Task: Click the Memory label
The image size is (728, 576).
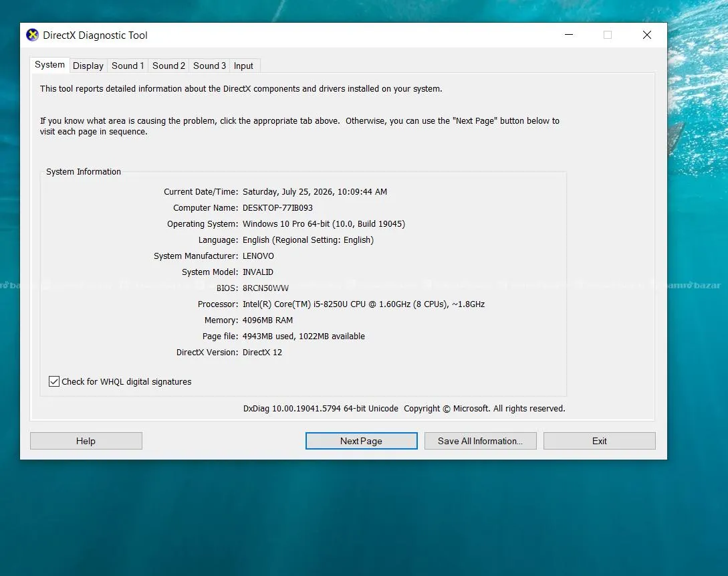Action: click(221, 320)
